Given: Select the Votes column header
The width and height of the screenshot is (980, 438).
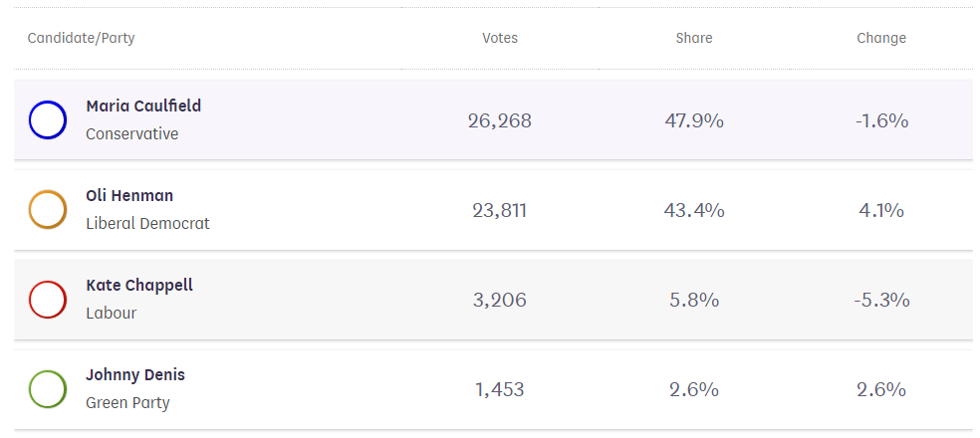Looking at the screenshot, I should pos(500,38).
